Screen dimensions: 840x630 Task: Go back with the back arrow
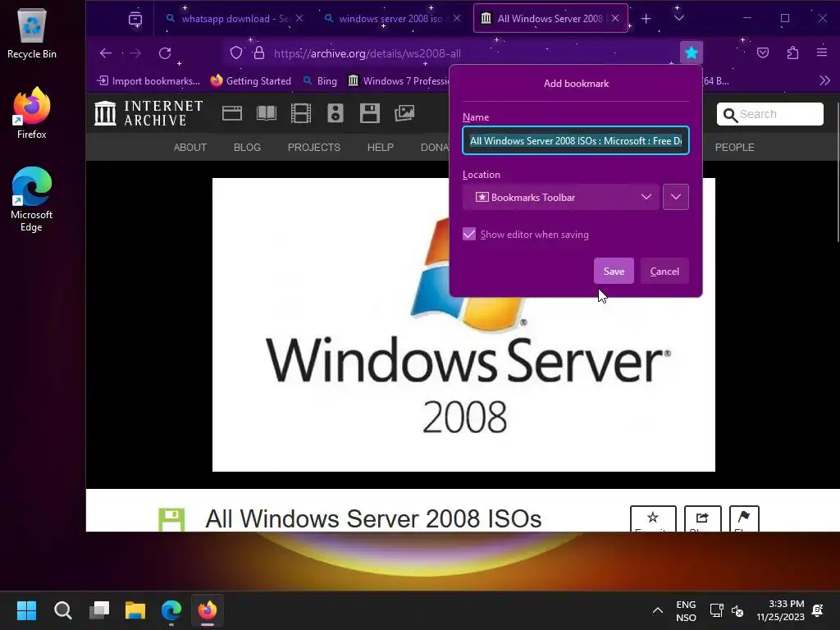pyautogui.click(x=106, y=53)
